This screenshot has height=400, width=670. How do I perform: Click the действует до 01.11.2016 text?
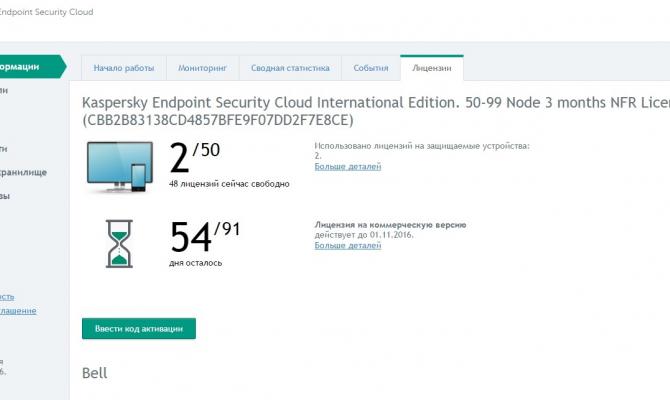point(364,235)
